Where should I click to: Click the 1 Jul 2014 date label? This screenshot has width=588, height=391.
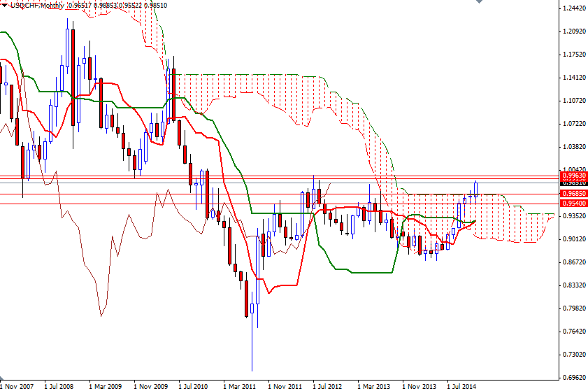click(x=461, y=386)
